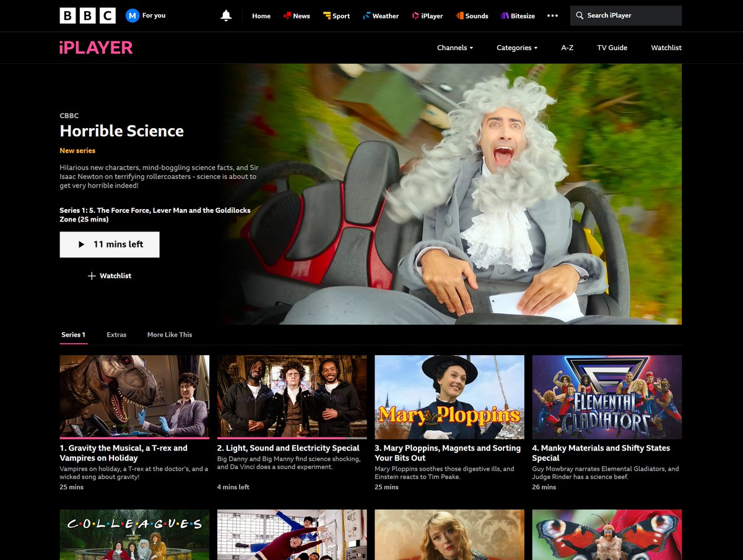Open Gravity the Musical episode thumbnail

click(x=134, y=396)
